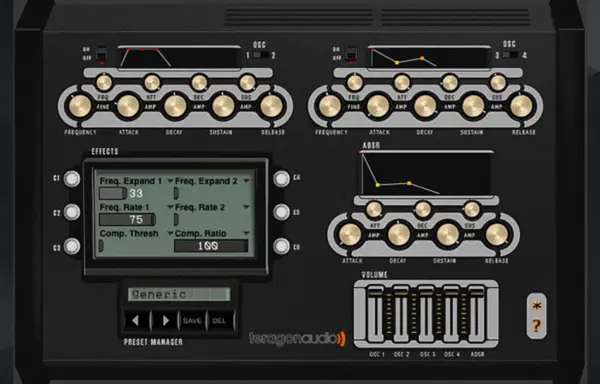600x384 pixels.
Task: Click the C4 round effects button
Action: coord(281,179)
